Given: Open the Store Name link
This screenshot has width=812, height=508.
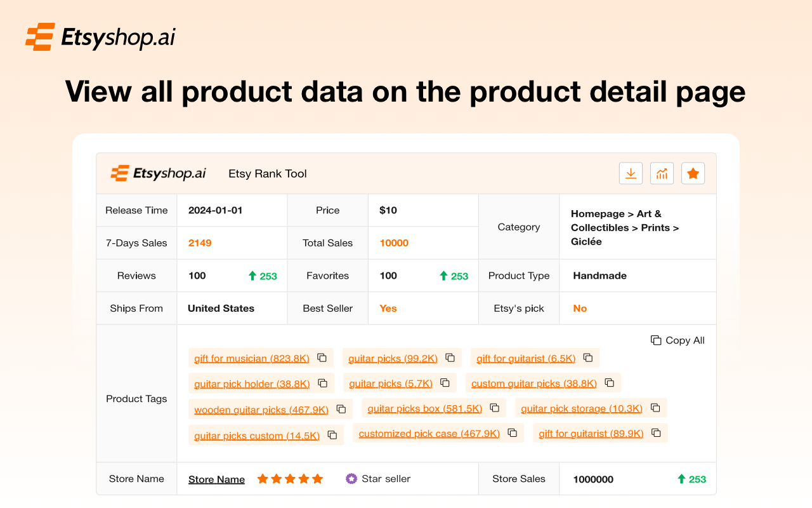Looking at the screenshot, I should click(x=216, y=478).
